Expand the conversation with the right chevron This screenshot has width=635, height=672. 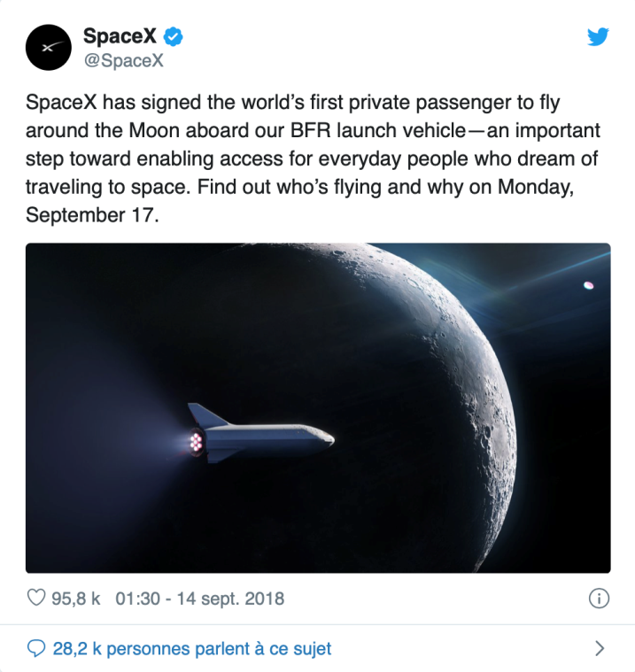600,648
